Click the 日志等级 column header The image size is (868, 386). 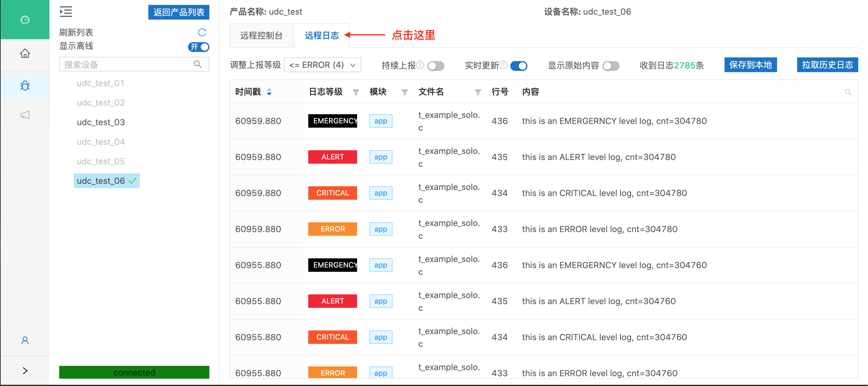pyautogui.click(x=325, y=92)
